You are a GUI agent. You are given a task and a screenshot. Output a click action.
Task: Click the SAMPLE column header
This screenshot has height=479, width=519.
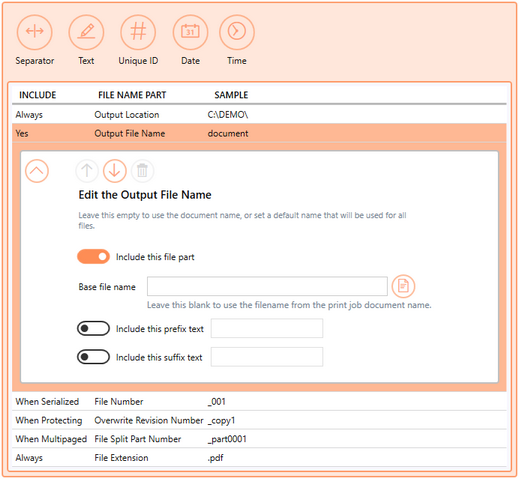click(x=231, y=95)
